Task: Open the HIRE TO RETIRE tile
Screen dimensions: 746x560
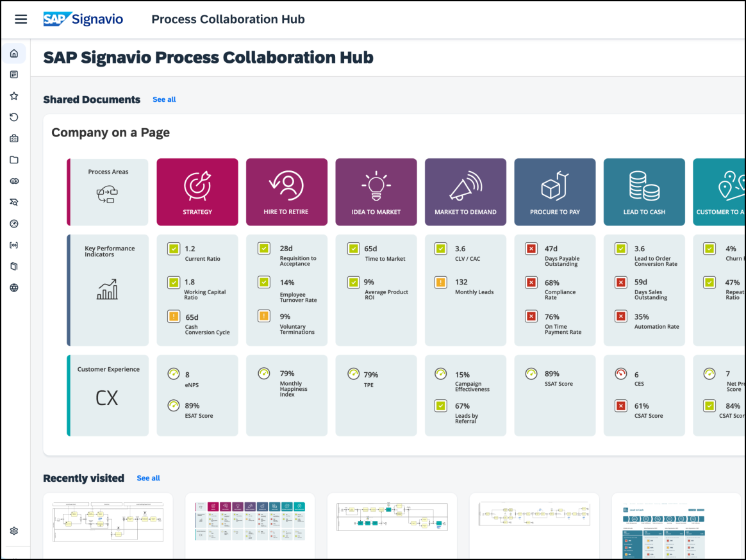Action: click(287, 192)
